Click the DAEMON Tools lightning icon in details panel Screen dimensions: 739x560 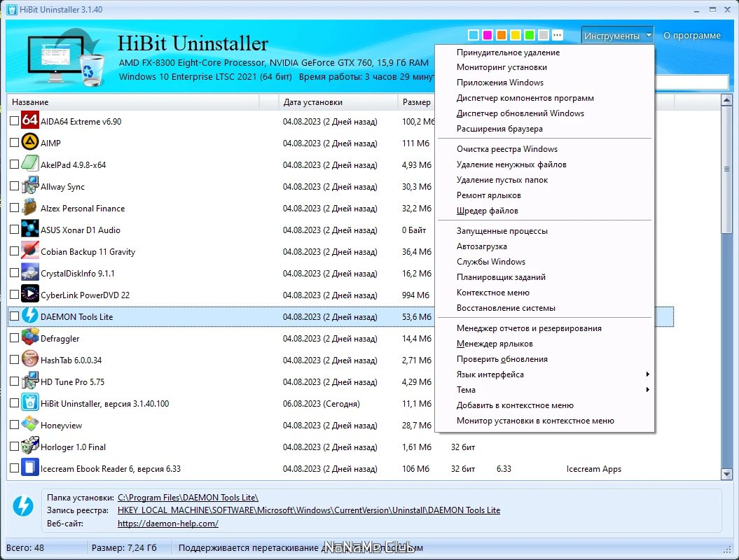[x=22, y=506]
